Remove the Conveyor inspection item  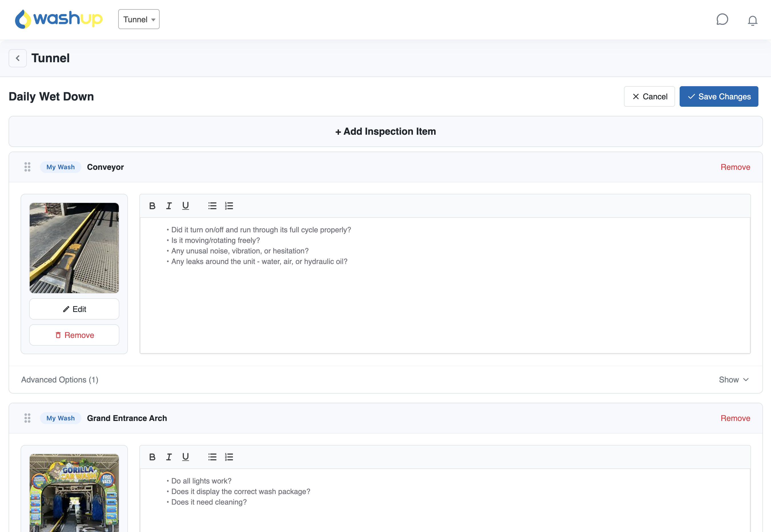click(735, 167)
